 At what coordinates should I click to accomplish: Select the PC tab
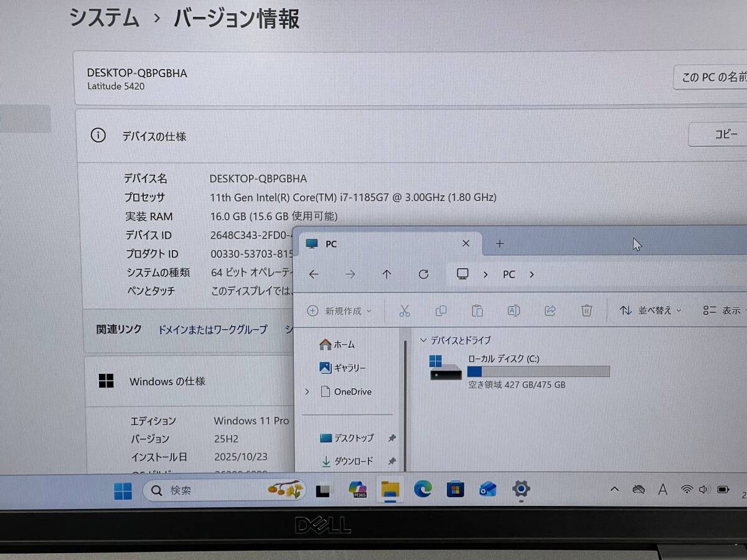pyautogui.click(x=390, y=243)
